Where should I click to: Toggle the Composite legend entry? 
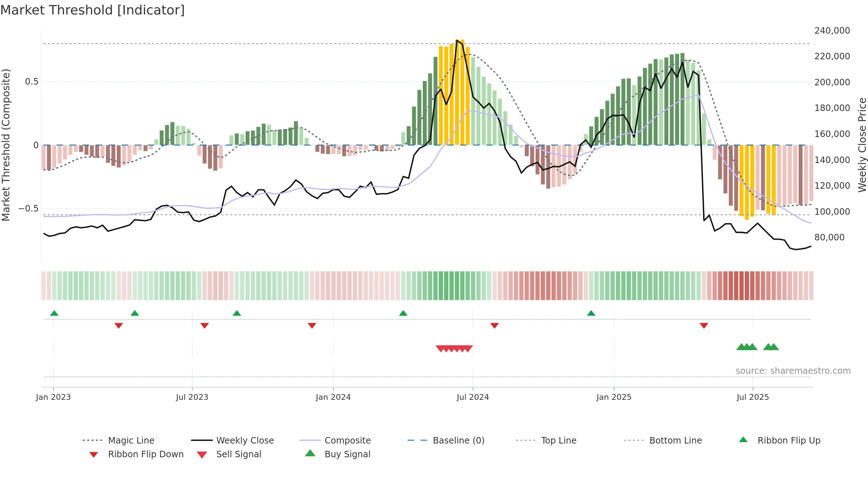335,440
